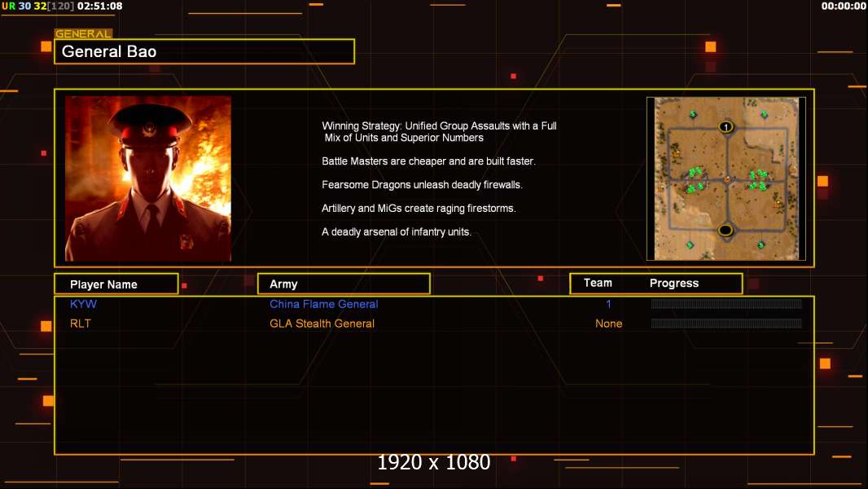
Task: Click the General Bao portrait image
Action: click(148, 178)
